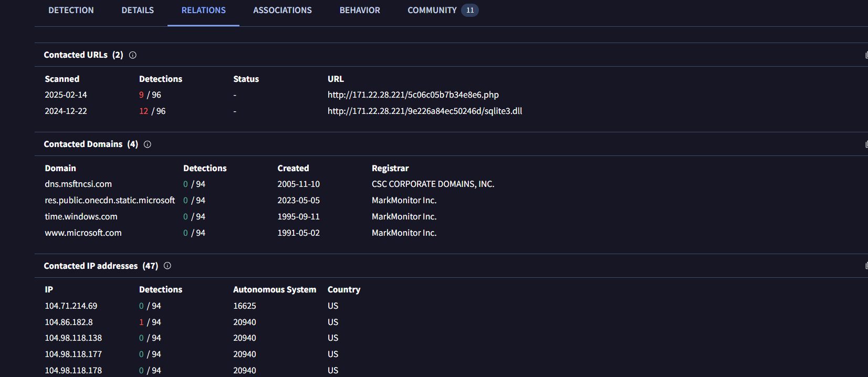
Task: Click the Status column header
Action: pos(246,79)
